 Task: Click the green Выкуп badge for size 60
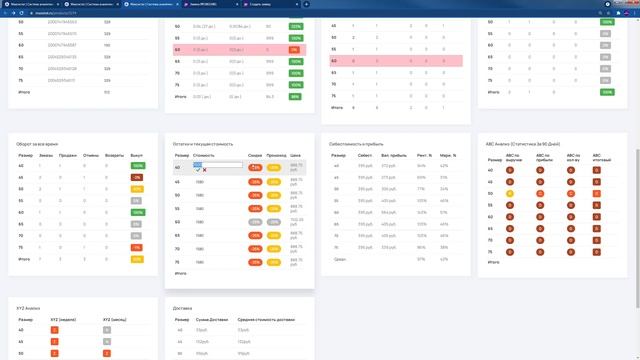(138, 213)
